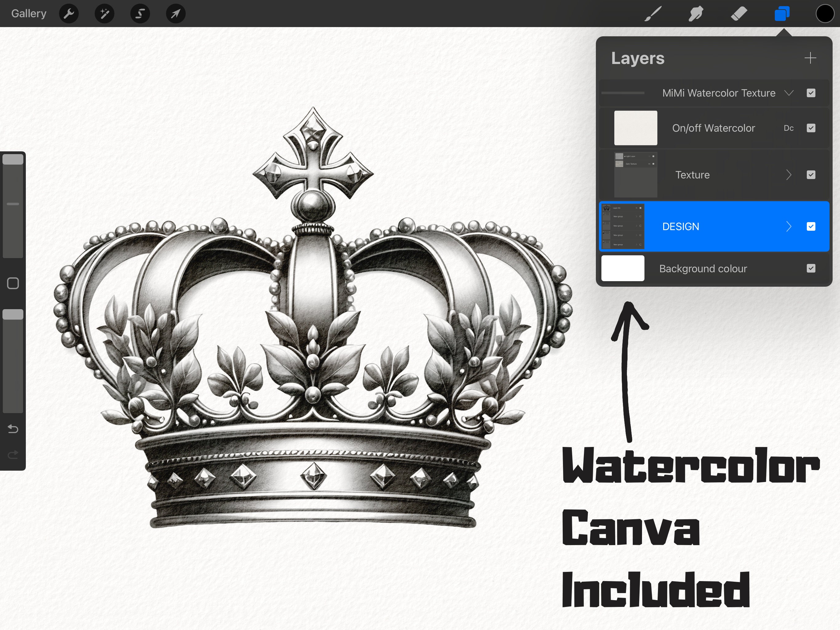Viewport: 840px width, 630px height.
Task: Activate the Transform arrow tool
Action: 176,14
